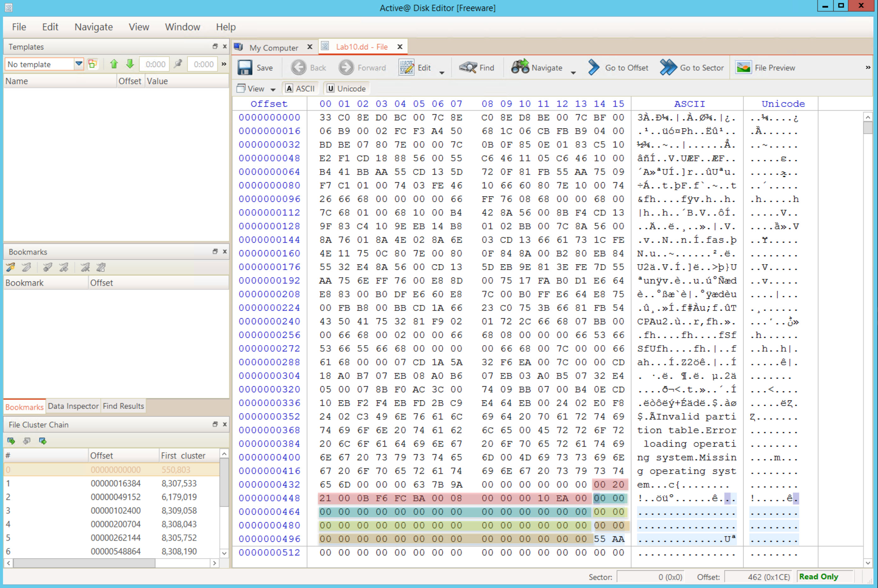Click the colored squares template icon
This screenshot has height=588, width=878.
tap(92, 64)
